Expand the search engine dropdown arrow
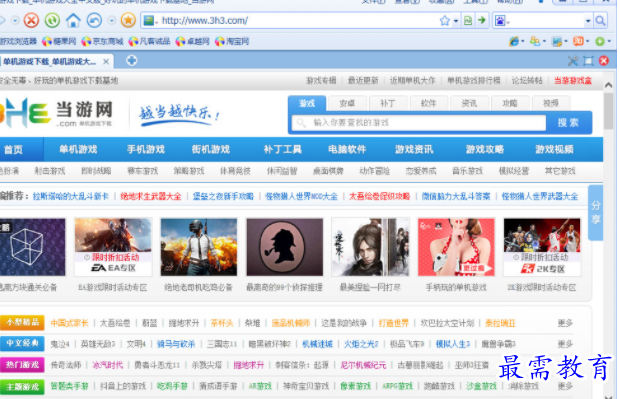This screenshot has height=399, width=620. tap(588, 21)
